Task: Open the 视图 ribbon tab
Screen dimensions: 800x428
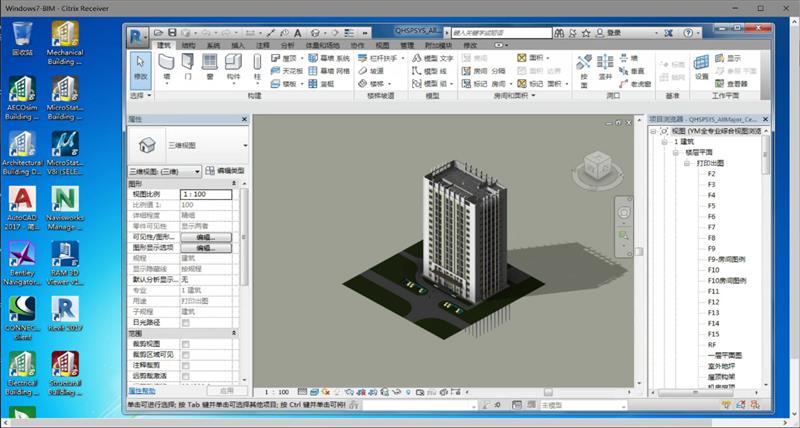Action: (x=382, y=45)
